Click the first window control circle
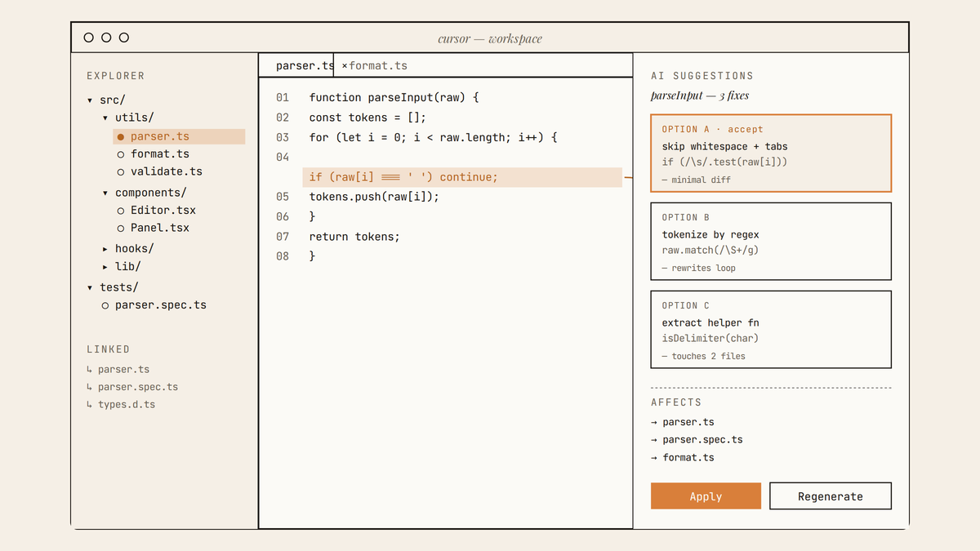 [88, 38]
